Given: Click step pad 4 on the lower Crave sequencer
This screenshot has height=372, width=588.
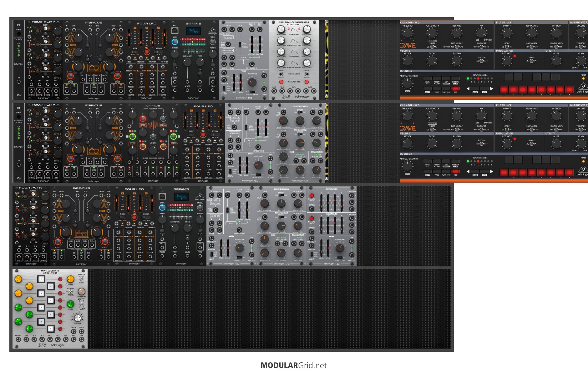Looking at the screenshot, I should point(532,173).
